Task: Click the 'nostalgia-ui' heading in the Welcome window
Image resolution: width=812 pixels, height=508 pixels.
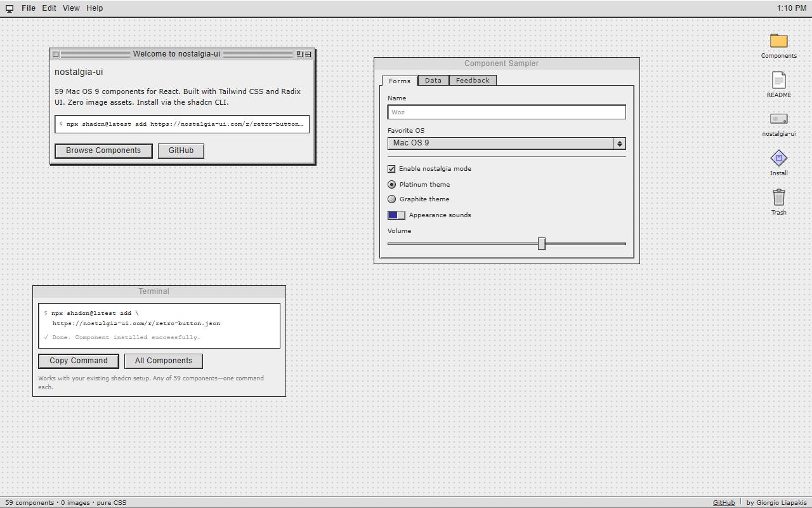Action: point(79,72)
